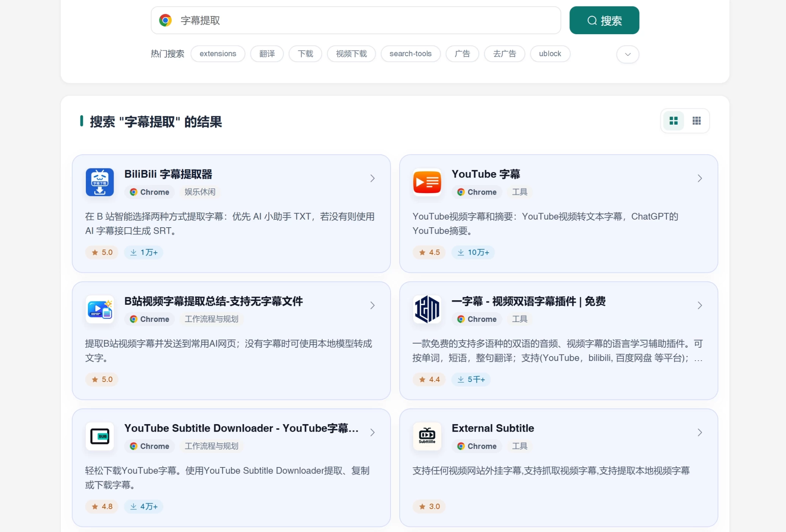Click the 搜索 "字幕提取" 的结果 heading
Viewport: 786px width, 532px height.
pyautogui.click(x=156, y=122)
